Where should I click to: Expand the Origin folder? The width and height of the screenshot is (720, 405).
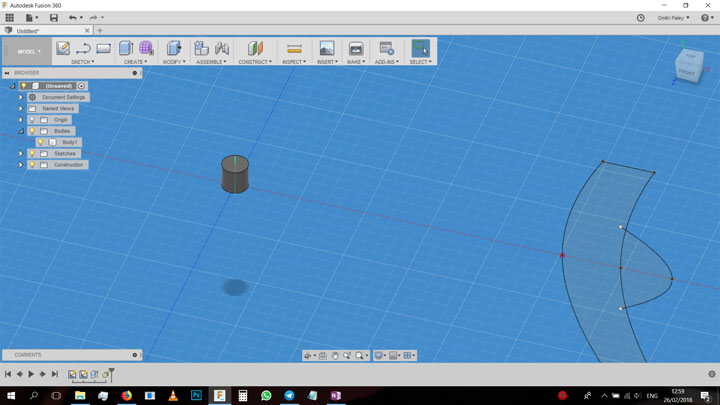pyautogui.click(x=21, y=120)
